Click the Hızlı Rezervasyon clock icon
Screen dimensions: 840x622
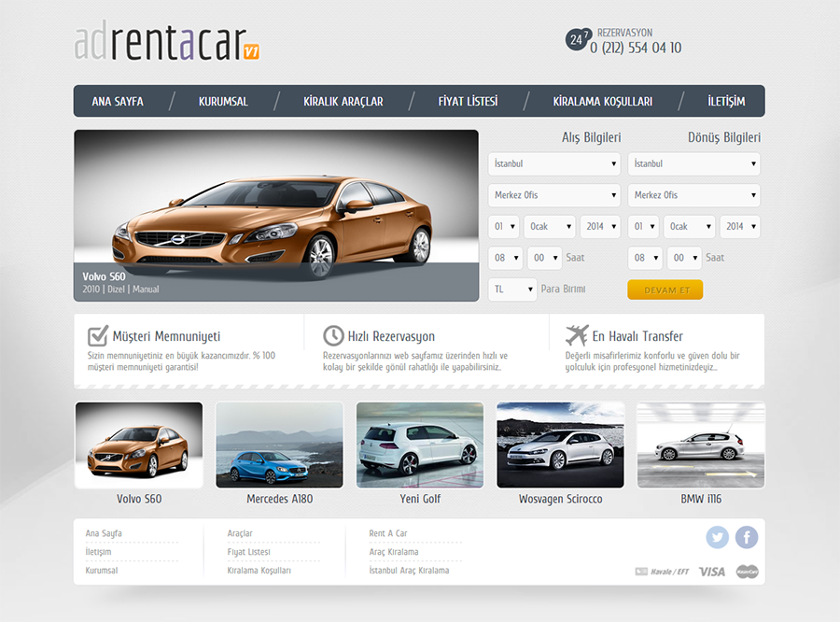(333, 335)
